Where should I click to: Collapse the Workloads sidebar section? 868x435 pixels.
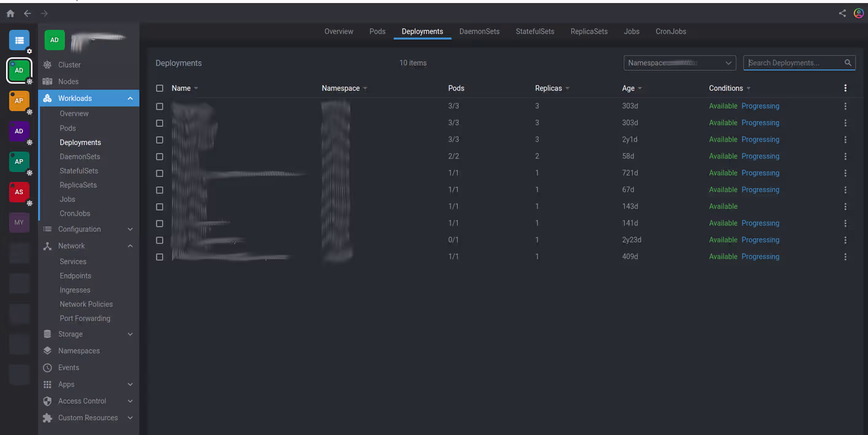pyautogui.click(x=130, y=98)
